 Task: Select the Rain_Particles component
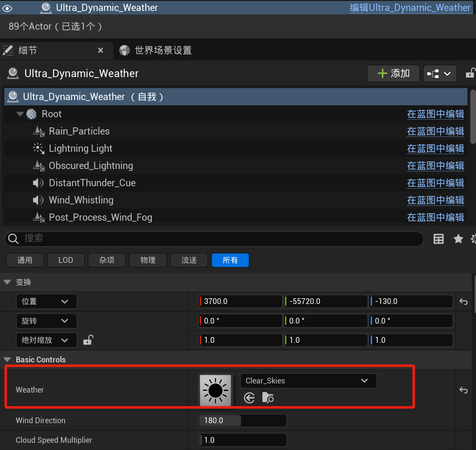click(79, 131)
